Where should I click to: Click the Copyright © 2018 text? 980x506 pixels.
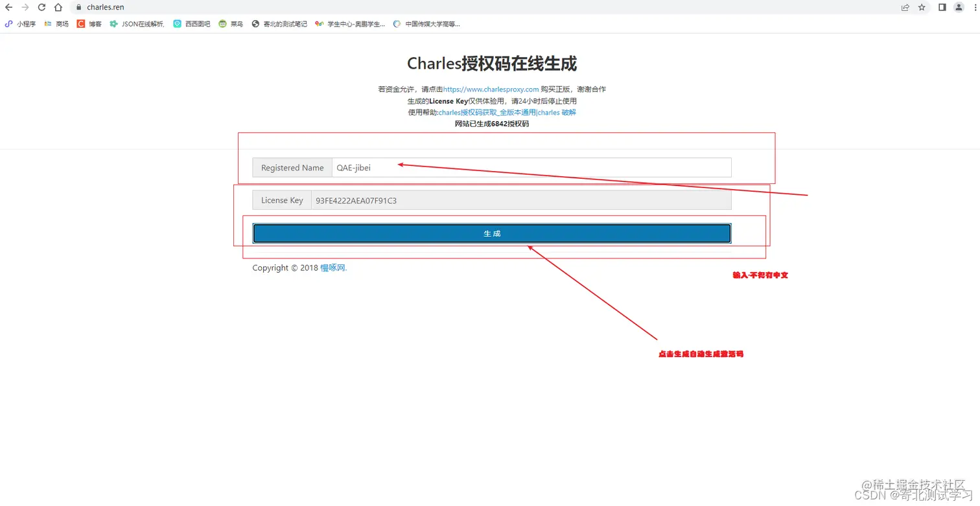click(285, 268)
